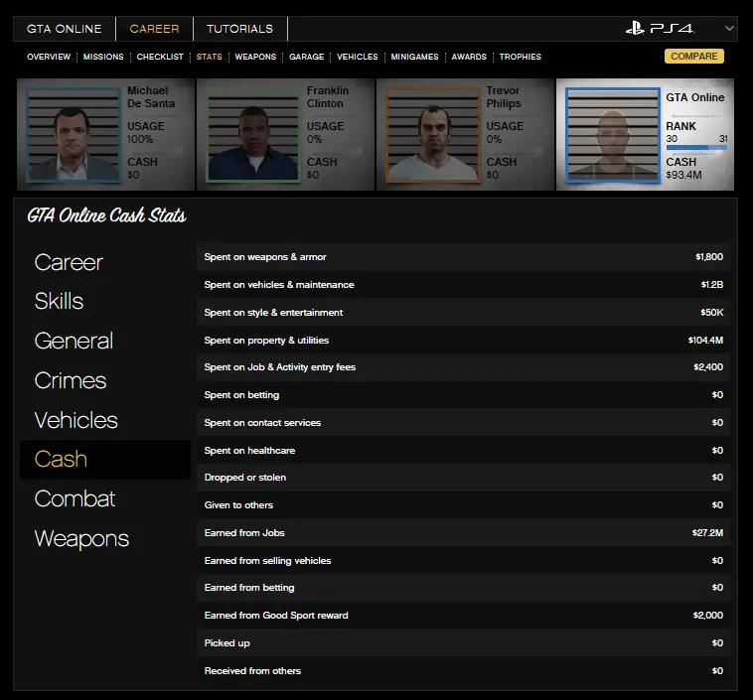Switch to the GTA Online tab
Viewport: 753px width, 700px height.
click(65, 29)
